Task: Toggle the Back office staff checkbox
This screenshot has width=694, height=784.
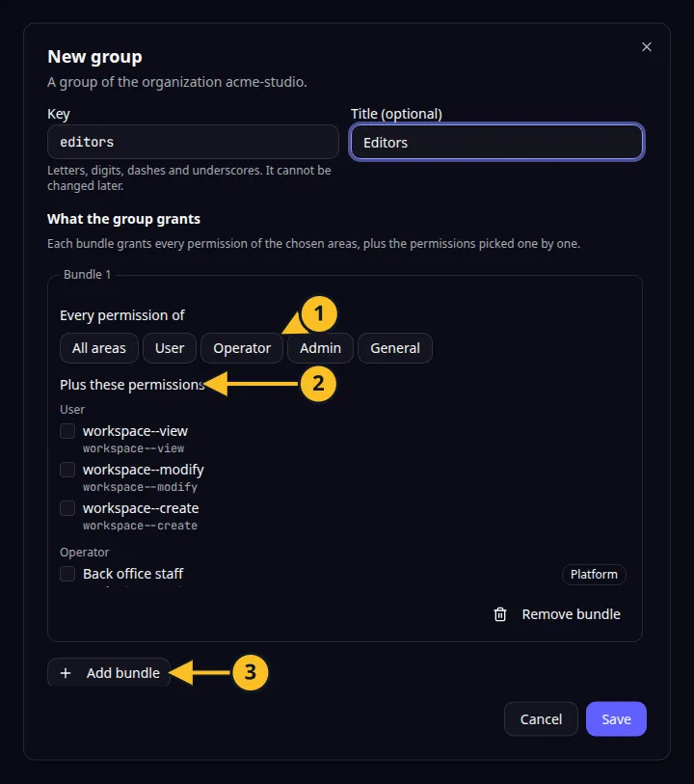Action: (x=67, y=574)
